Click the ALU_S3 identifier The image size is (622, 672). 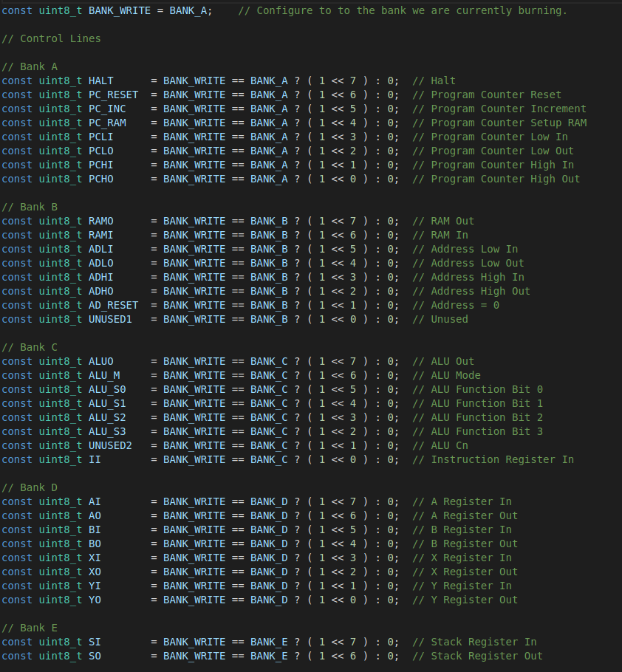tap(107, 431)
